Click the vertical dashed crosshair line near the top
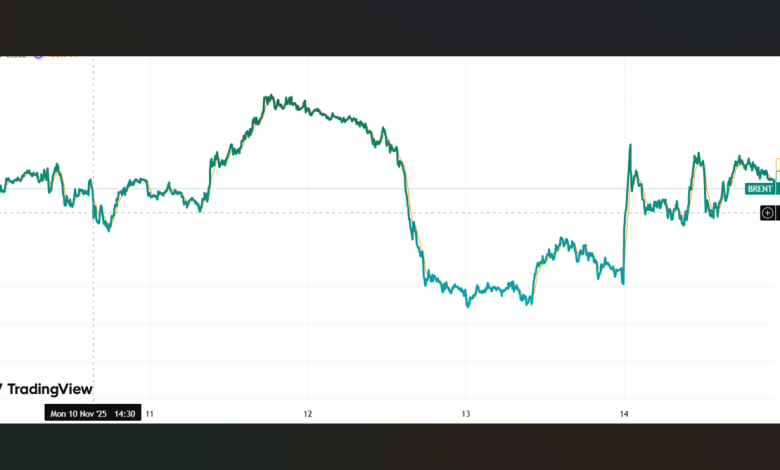The width and height of the screenshot is (780, 470). (94, 80)
